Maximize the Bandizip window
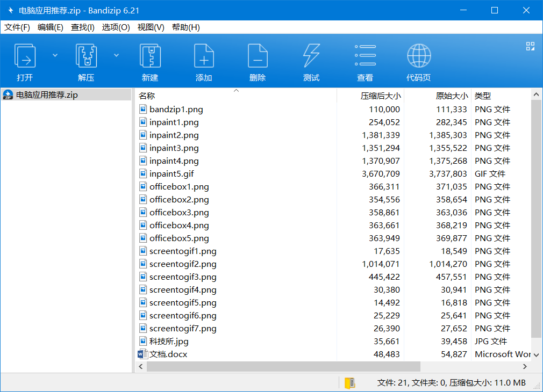The width and height of the screenshot is (543, 392). 495,10
